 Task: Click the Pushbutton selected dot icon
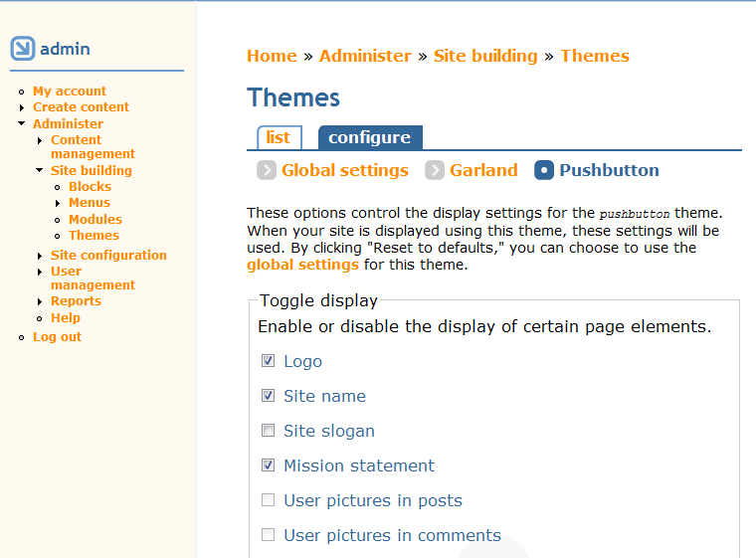[544, 170]
